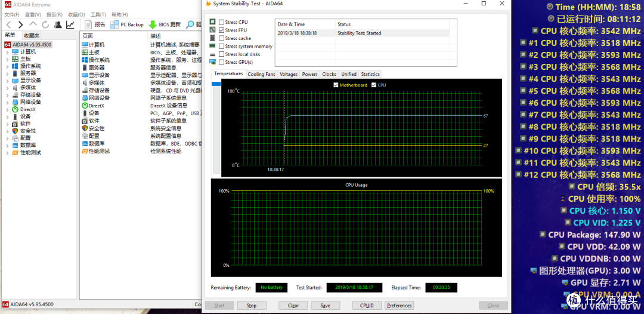The image size is (644, 314).
Task: Expand the 网络设备 tree node
Action: (7, 102)
